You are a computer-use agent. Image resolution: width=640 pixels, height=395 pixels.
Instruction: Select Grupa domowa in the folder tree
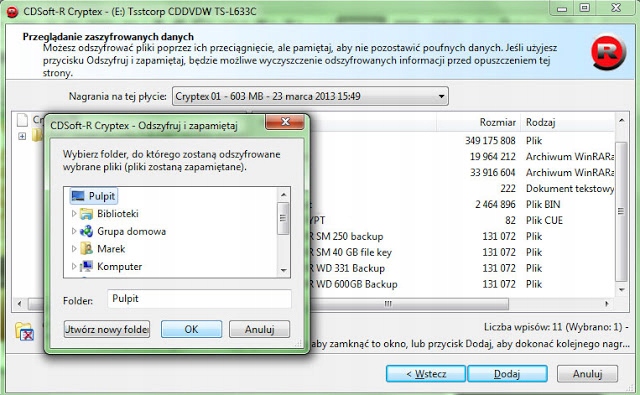pyautogui.click(x=131, y=231)
